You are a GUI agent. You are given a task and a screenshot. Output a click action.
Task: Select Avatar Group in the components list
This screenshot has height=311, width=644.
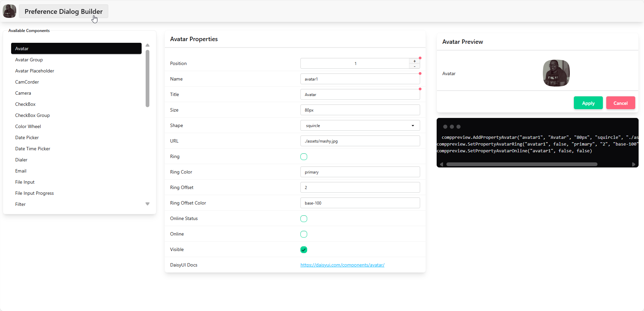click(x=29, y=60)
